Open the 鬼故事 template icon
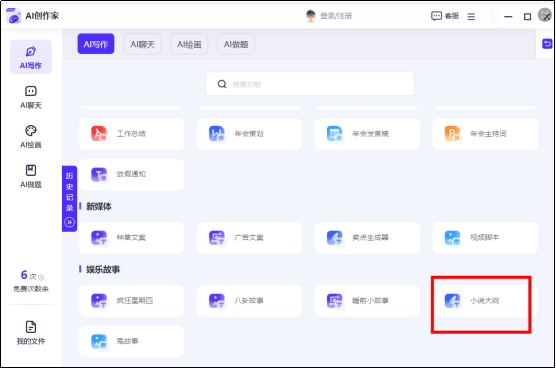556x368 pixels. pyautogui.click(x=99, y=341)
